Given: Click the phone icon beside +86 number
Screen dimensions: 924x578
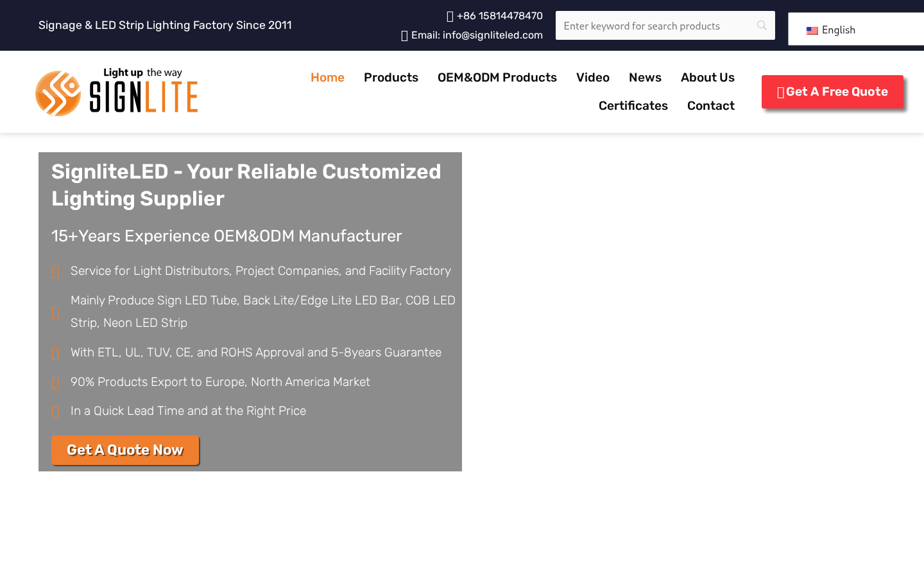Looking at the screenshot, I should 450,17.
